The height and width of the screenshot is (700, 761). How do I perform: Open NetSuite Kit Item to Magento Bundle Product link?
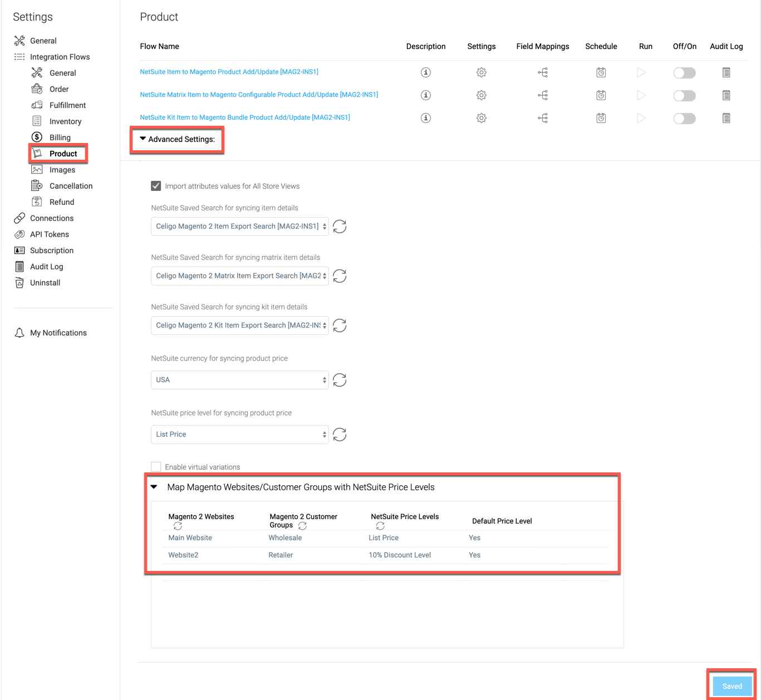(x=245, y=117)
